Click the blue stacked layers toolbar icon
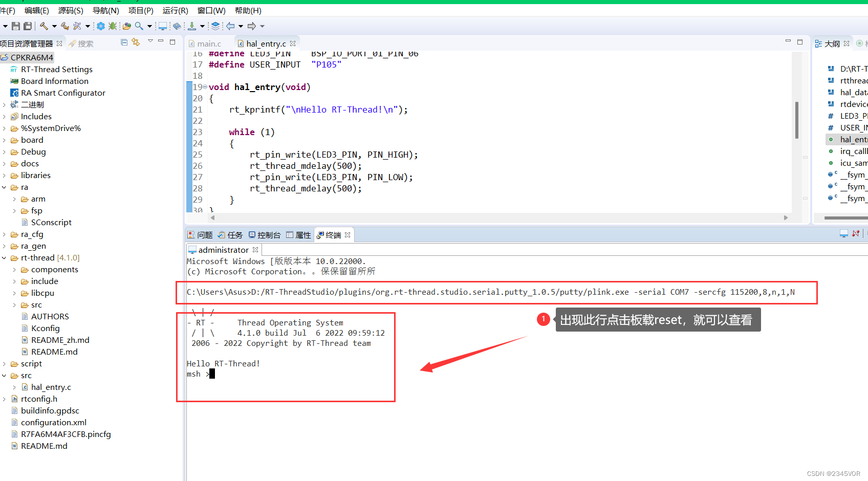 click(215, 26)
